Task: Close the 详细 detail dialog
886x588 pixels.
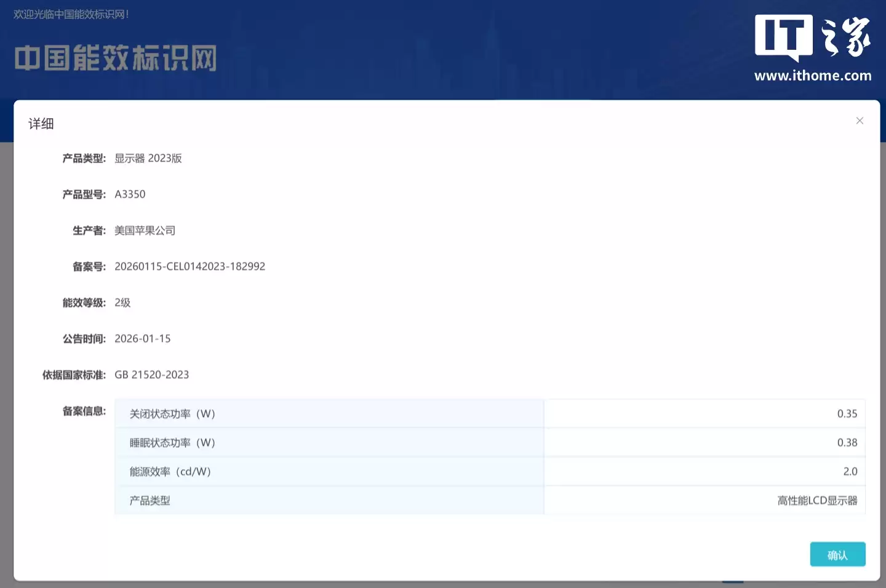Action: click(x=860, y=121)
